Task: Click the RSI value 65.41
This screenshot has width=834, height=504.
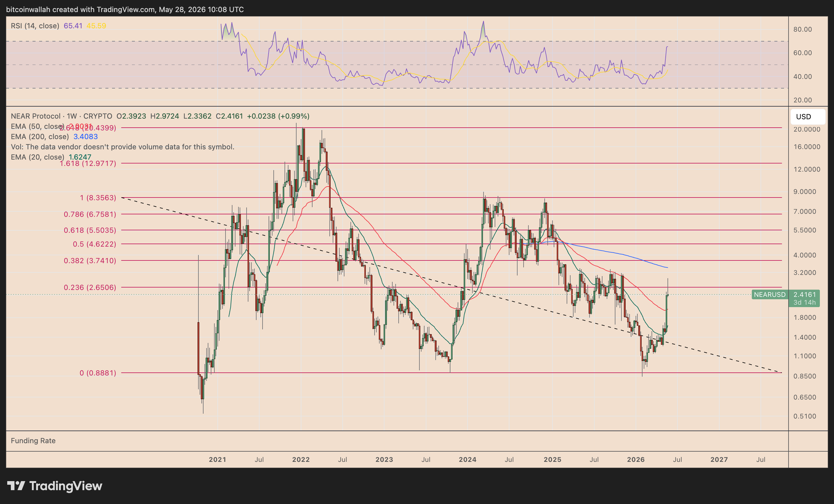Action: click(x=73, y=26)
